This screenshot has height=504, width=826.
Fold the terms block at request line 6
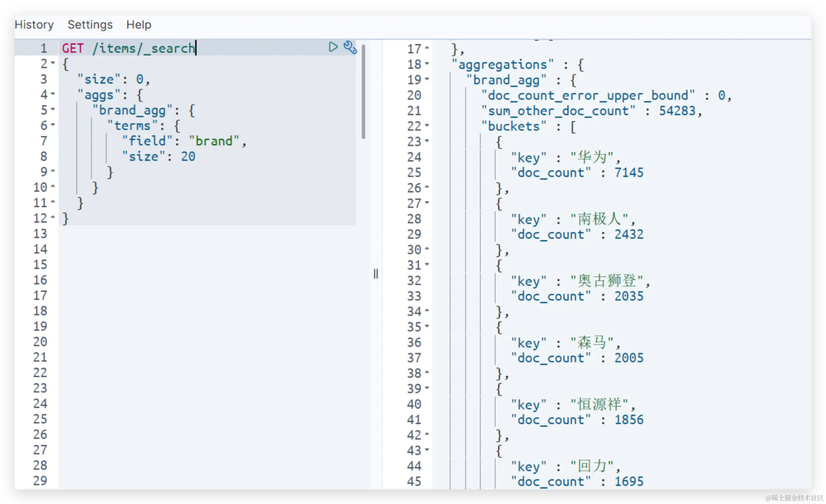click(x=53, y=125)
